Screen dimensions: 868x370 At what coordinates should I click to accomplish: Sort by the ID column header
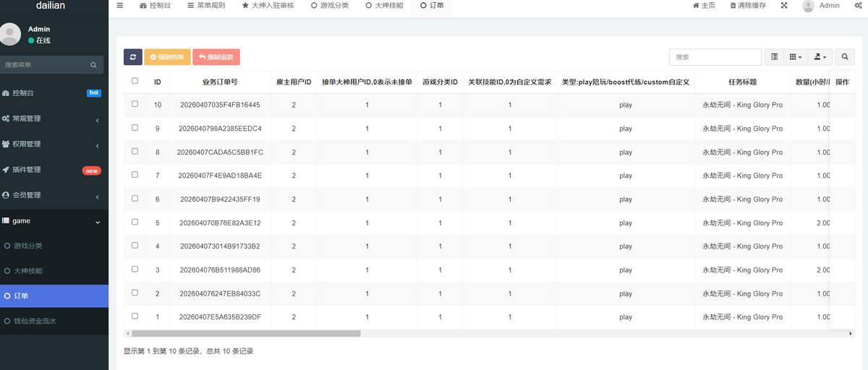(x=158, y=82)
